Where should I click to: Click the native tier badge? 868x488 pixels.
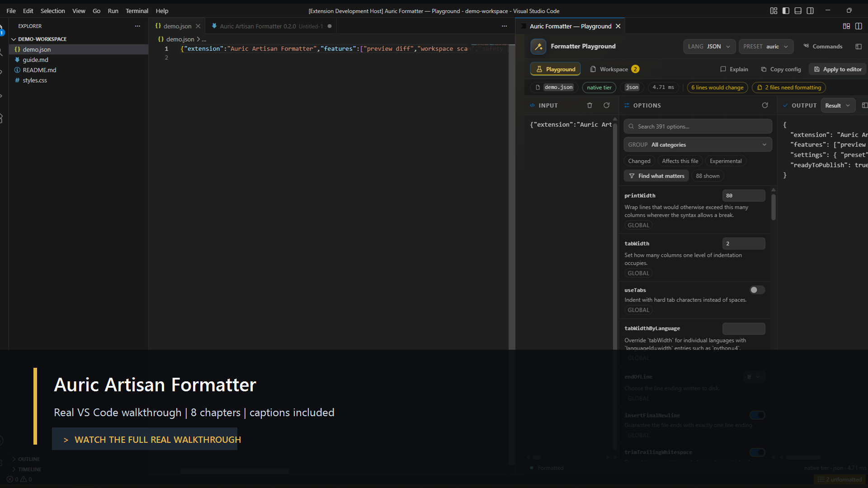(599, 87)
